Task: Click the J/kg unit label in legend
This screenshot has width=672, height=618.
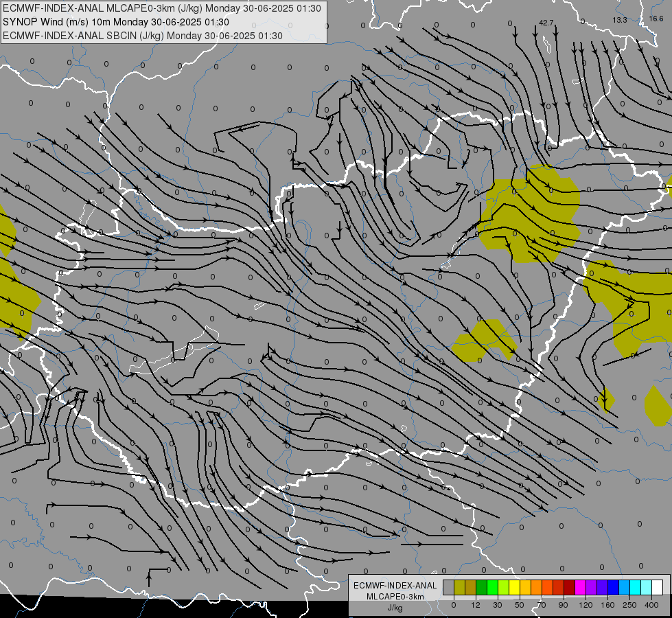Action: click(x=395, y=608)
